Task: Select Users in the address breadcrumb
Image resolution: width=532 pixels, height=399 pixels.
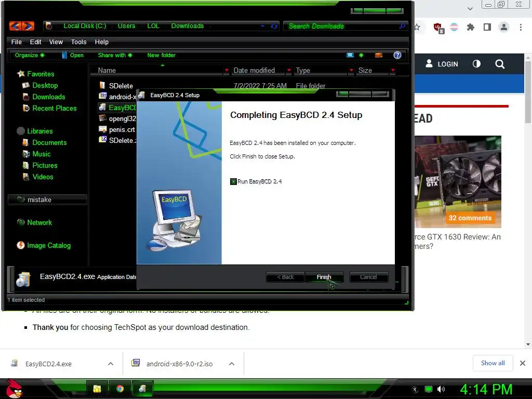Action: [126, 26]
